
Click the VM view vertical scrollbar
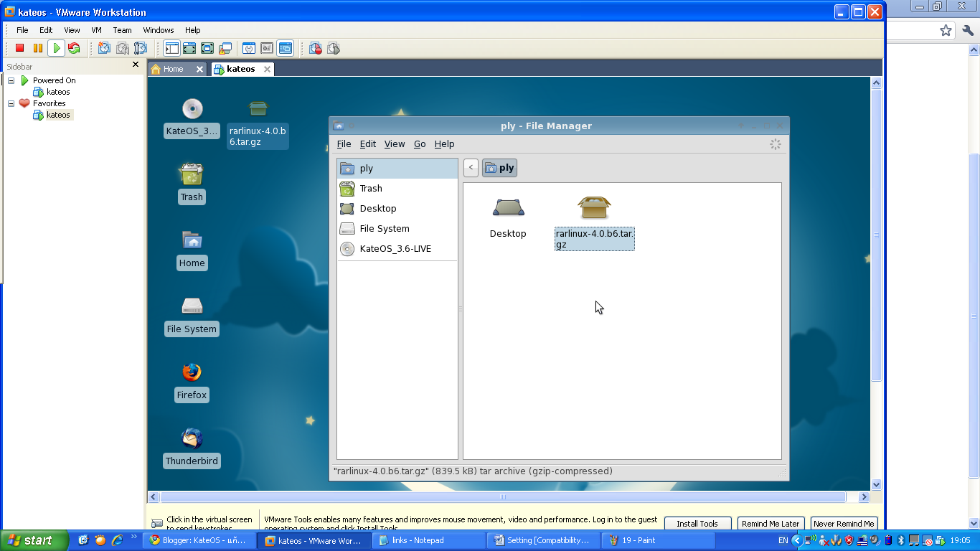click(x=876, y=237)
